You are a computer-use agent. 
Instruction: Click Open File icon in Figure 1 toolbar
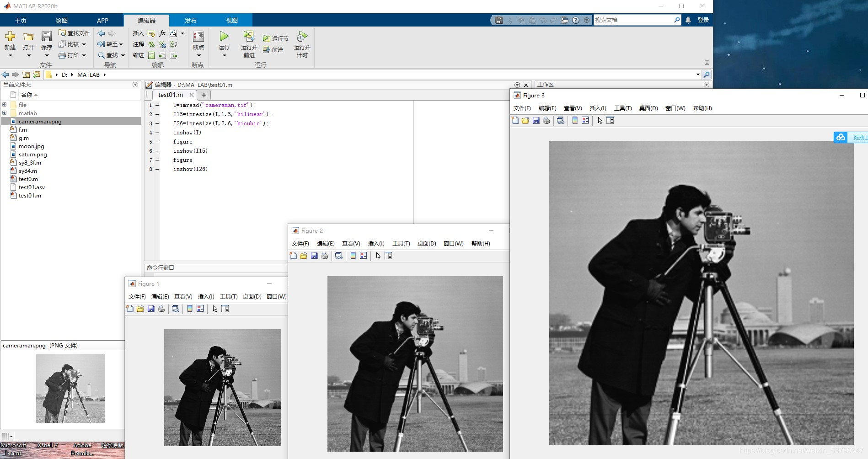(x=140, y=309)
